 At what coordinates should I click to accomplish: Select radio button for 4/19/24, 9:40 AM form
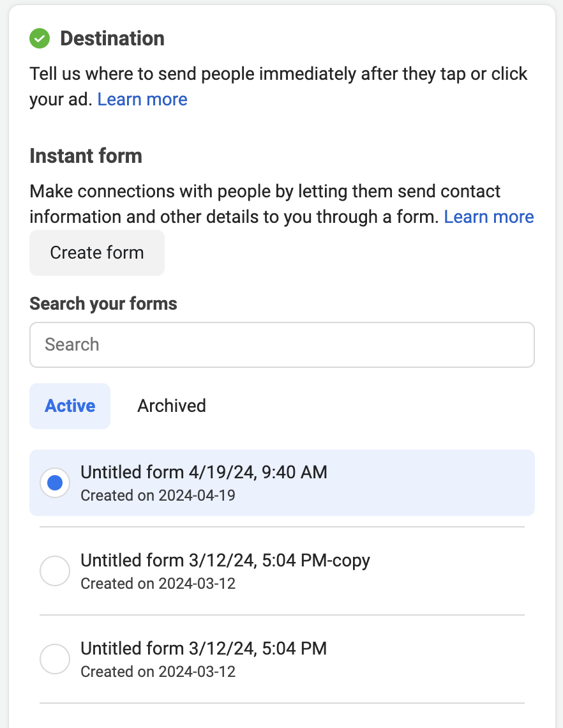click(x=55, y=483)
